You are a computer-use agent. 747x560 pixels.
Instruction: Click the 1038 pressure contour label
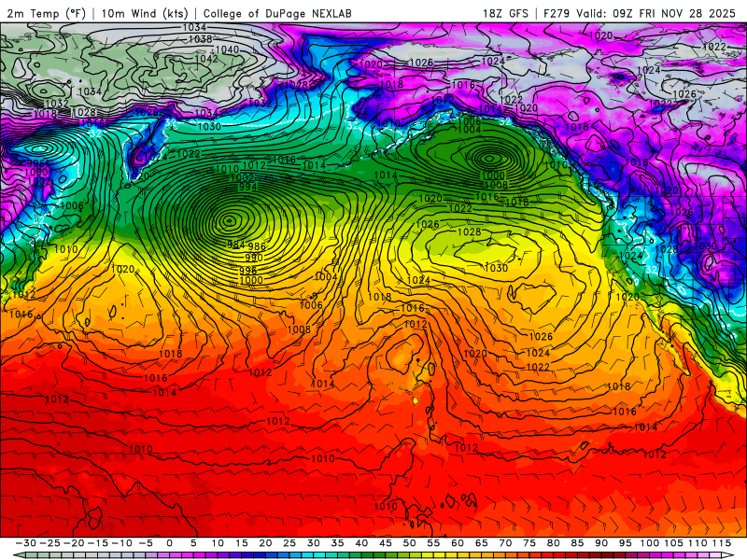click(x=201, y=38)
